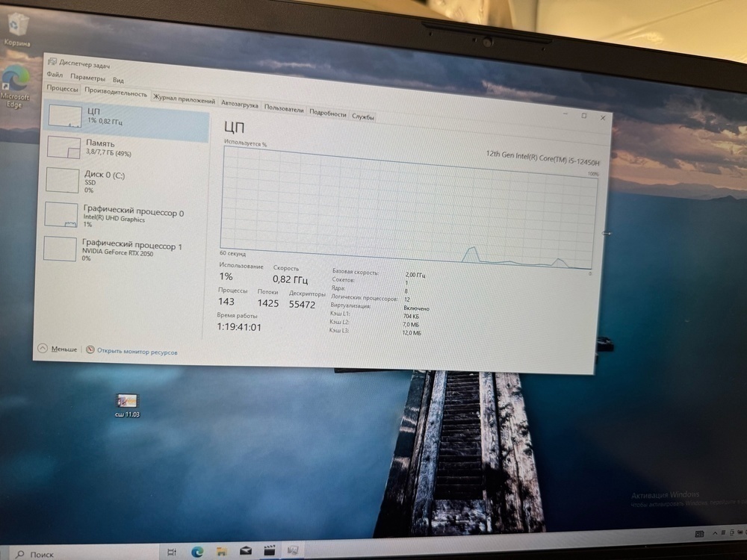The image size is (747, 560).
Task: Click the Память mini graph thumbnail
Action: coord(63,148)
